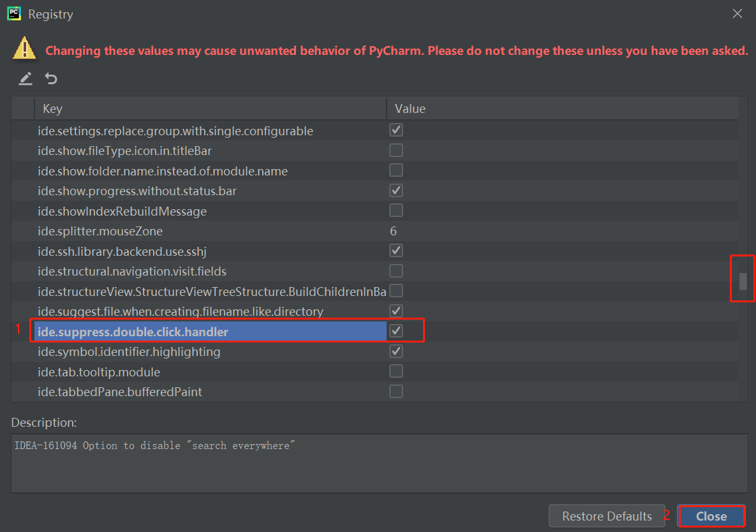Uncheck ide.suggest.file.when.creating.filename.like.directory checkbox
Screen dimensions: 756x532
click(396, 311)
